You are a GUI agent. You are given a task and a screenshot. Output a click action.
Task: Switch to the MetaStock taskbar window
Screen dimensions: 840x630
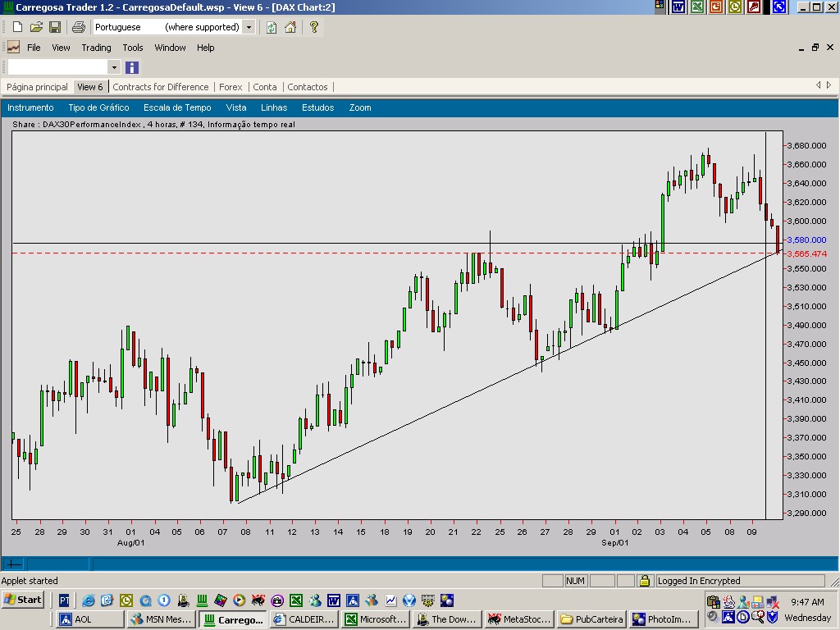519,619
